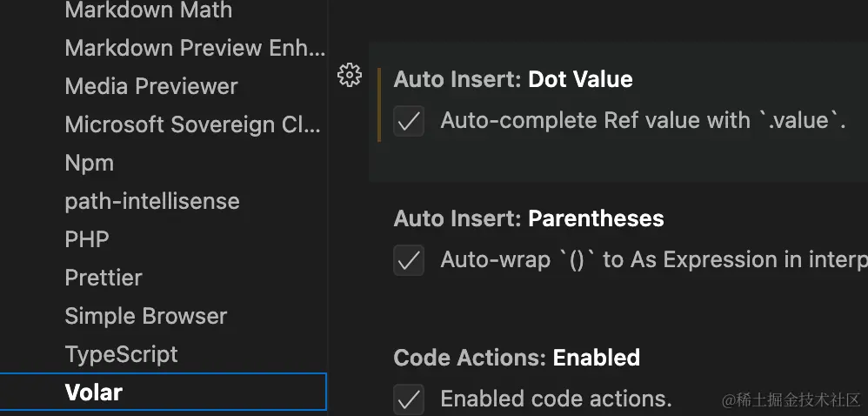Viewport: 868px width, 416px height.
Task: Toggle the Auto Insert Dot Value checkbox
Action: tap(409, 121)
